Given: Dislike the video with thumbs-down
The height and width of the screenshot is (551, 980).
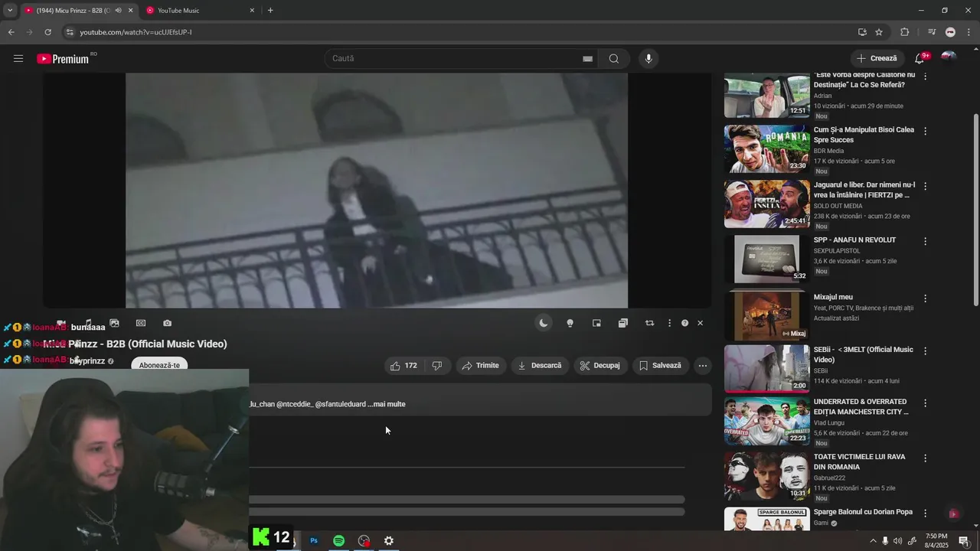Looking at the screenshot, I should [x=437, y=366].
